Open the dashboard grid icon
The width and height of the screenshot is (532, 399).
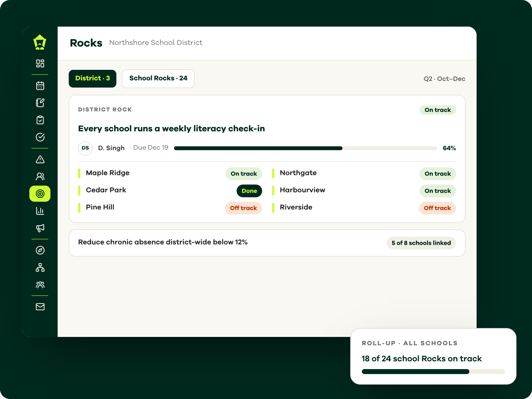click(x=40, y=63)
